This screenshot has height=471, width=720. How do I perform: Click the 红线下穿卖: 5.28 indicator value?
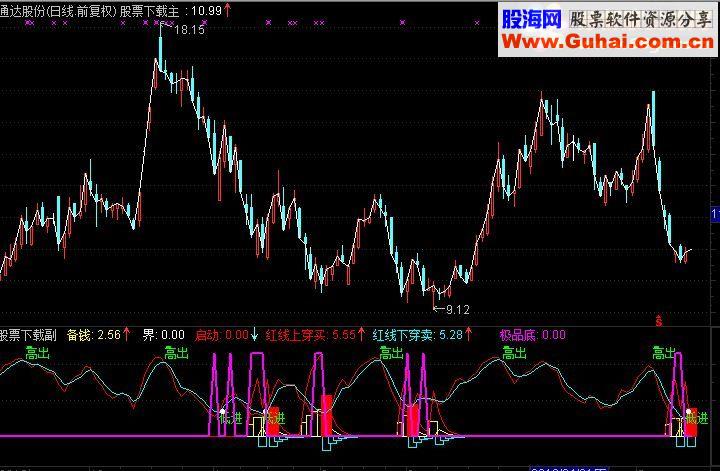(x=417, y=335)
